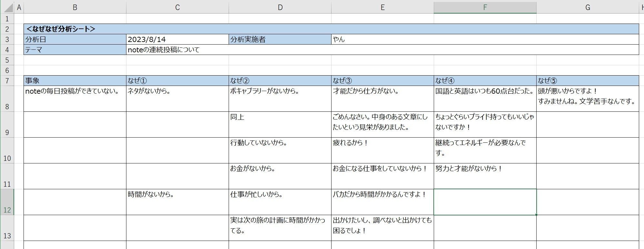Image resolution: width=644 pixels, height=249 pixels.
Task: Select row 12 header
Action: 7,202
